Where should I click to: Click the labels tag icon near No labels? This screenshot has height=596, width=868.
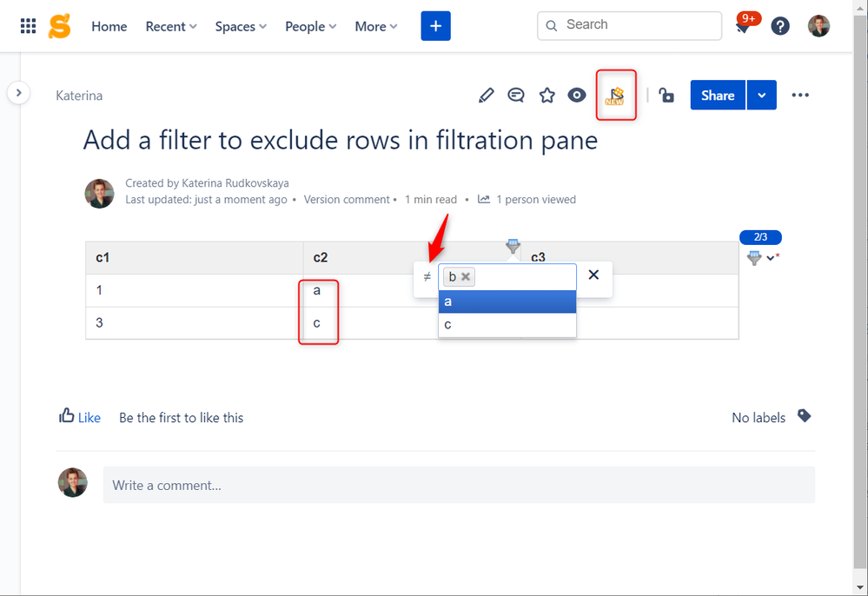tap(804, 416)
